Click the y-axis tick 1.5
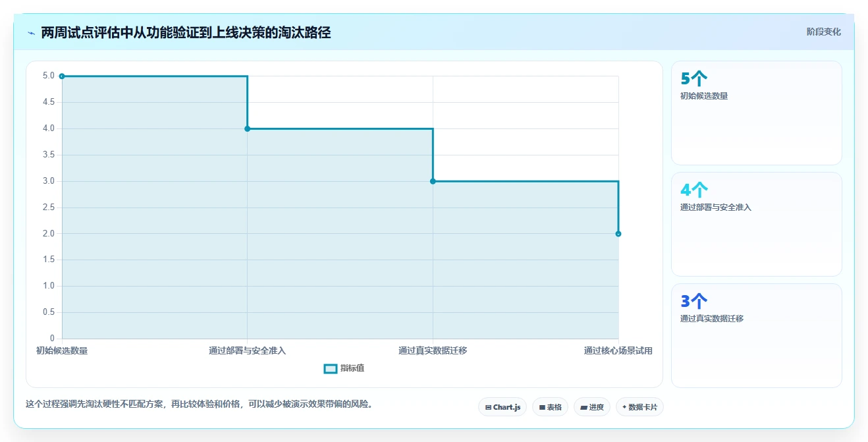Image resolution: width=868 pixels, height=442 pixels. click(49, 260)
